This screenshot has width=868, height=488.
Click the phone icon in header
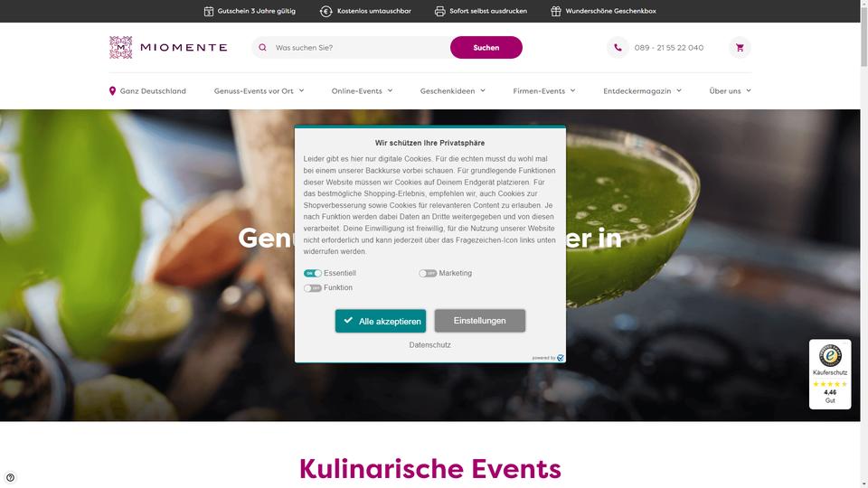618,48
